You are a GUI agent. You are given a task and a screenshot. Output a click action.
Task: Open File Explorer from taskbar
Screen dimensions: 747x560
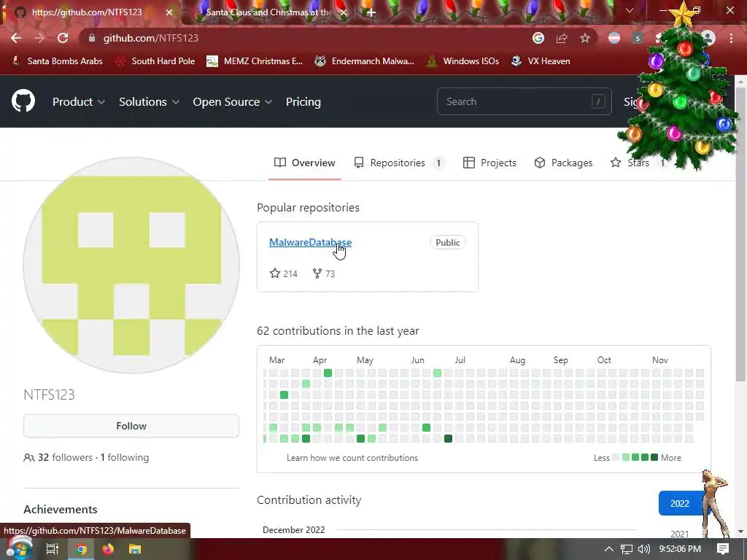(x=135, y=549)
